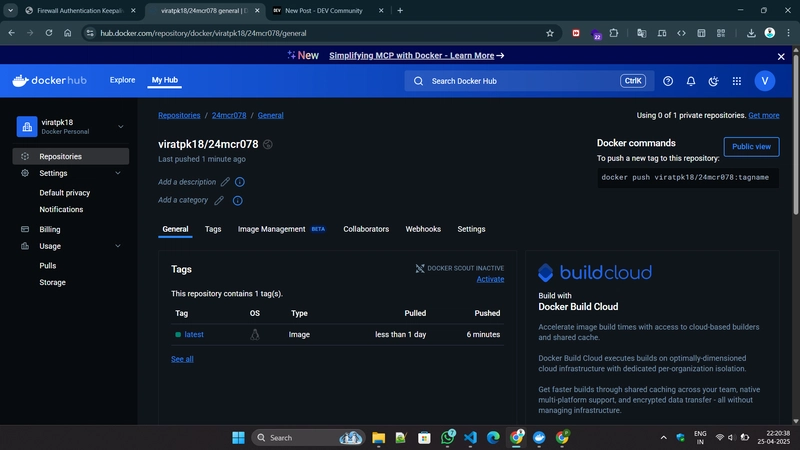Switch to the Explore section
Screen dimensions: 800x450
122,80
